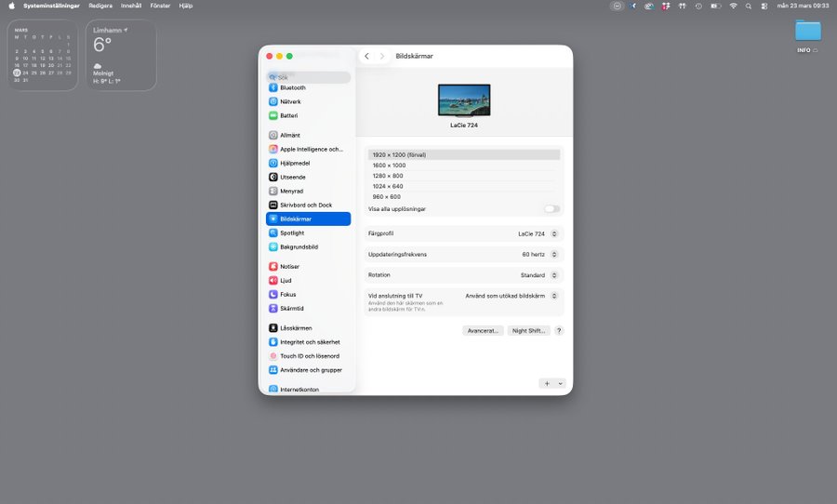Open Notiser settings pane

(x=289, y=266)
